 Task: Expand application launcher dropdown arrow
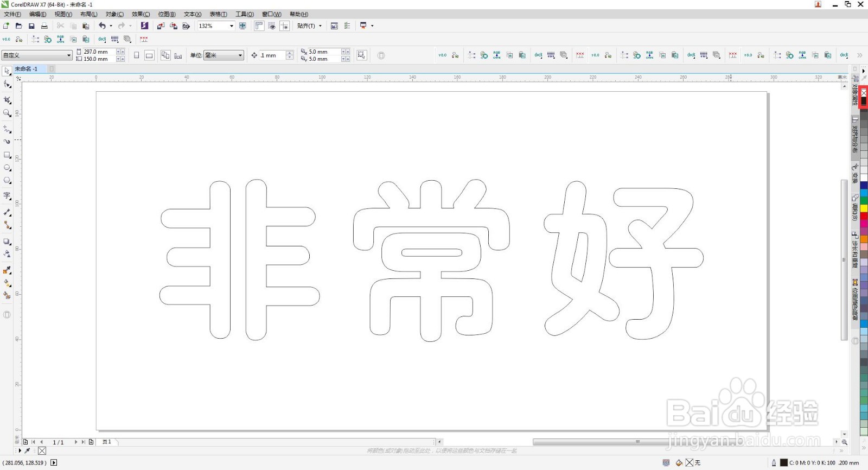pos(372,26)
